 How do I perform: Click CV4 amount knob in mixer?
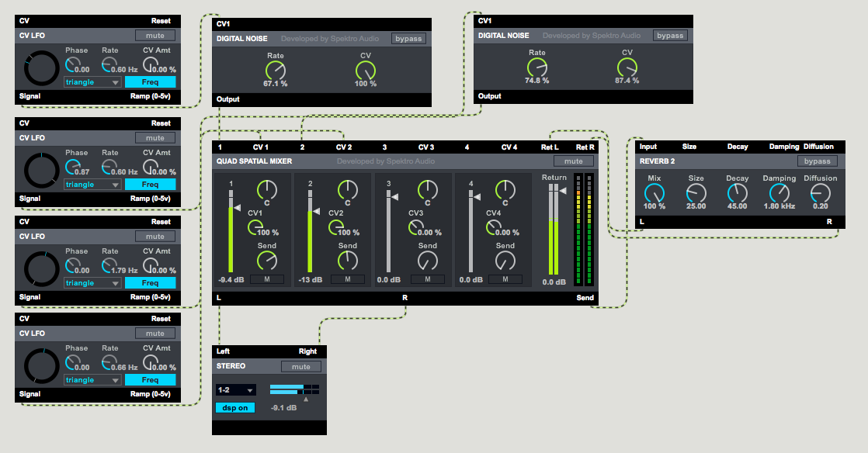coord(493,226)
